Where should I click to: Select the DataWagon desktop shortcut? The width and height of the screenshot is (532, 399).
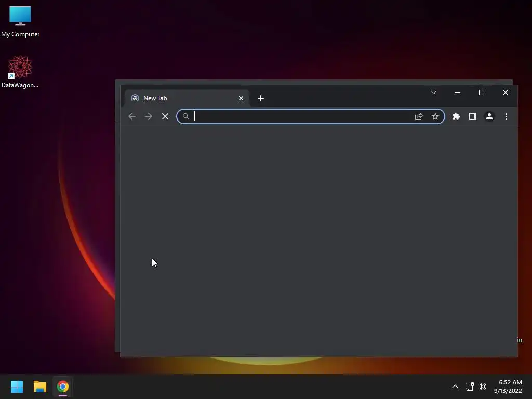point(20,72)
